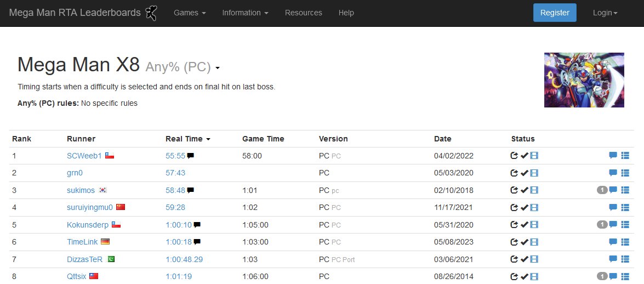The width and height of the screenshot is (644, 284).
Task: Click the black comment bubble beside 55:55
Action: point(191,156)
